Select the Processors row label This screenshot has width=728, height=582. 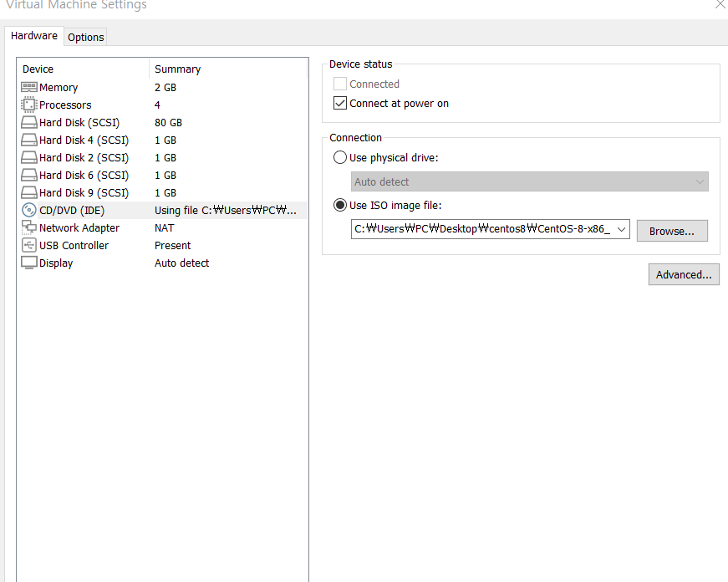[65, 105]
